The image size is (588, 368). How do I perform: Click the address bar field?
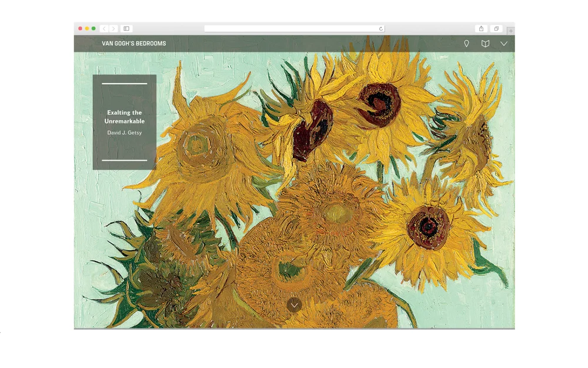pyautogui.click(x=295, y=28)
